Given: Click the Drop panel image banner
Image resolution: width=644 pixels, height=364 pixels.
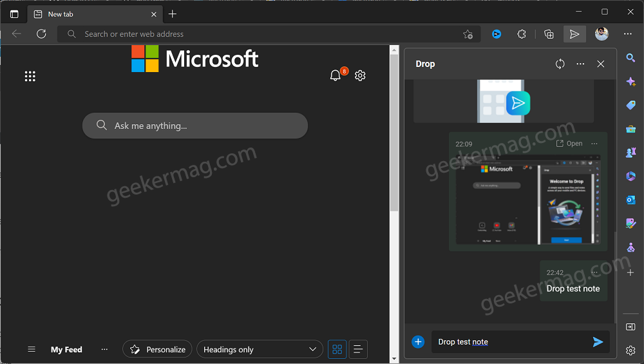Looking at the screenshot, I should [x=504, y=101].
